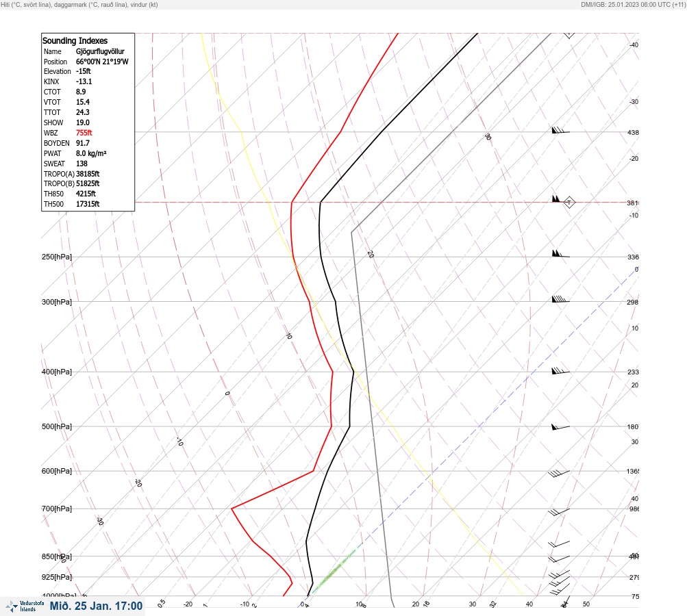Click the 400[hPa] pressure label
Screen dimensions: 687x616
click(57, 372)
